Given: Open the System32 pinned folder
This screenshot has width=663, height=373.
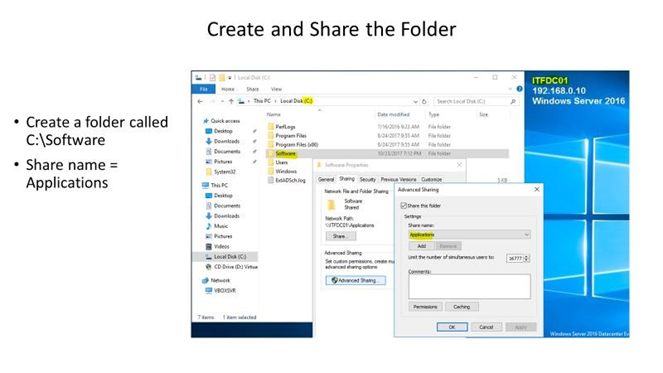Looking at the screenshot, I should pyautogui.click(x=225, y=172).
